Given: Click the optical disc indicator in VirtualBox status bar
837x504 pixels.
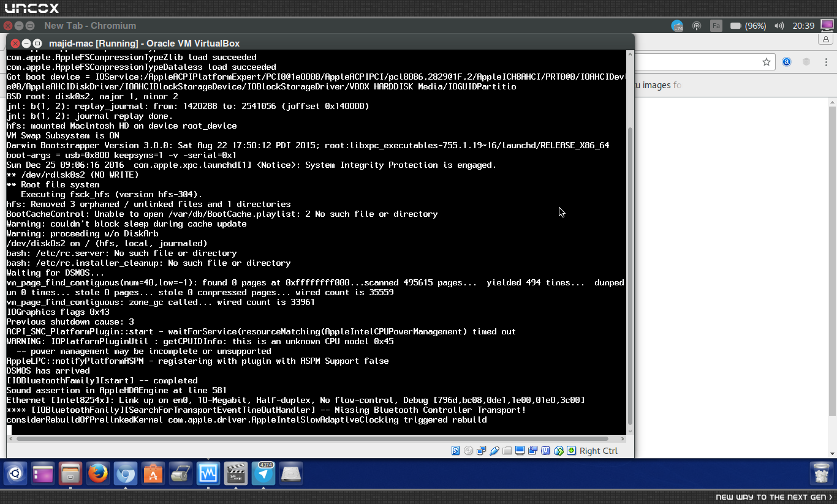Looking at the screenshot, I should [469, 451].
